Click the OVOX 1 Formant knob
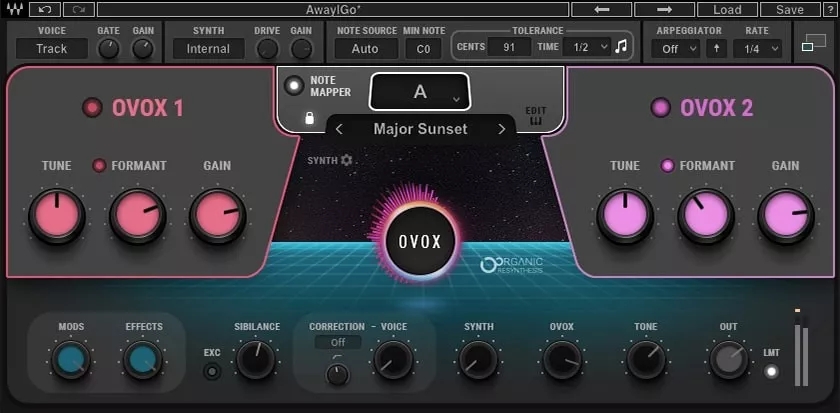Image resolution: width=840 pixels, height=413 pixels. (138, 215)
